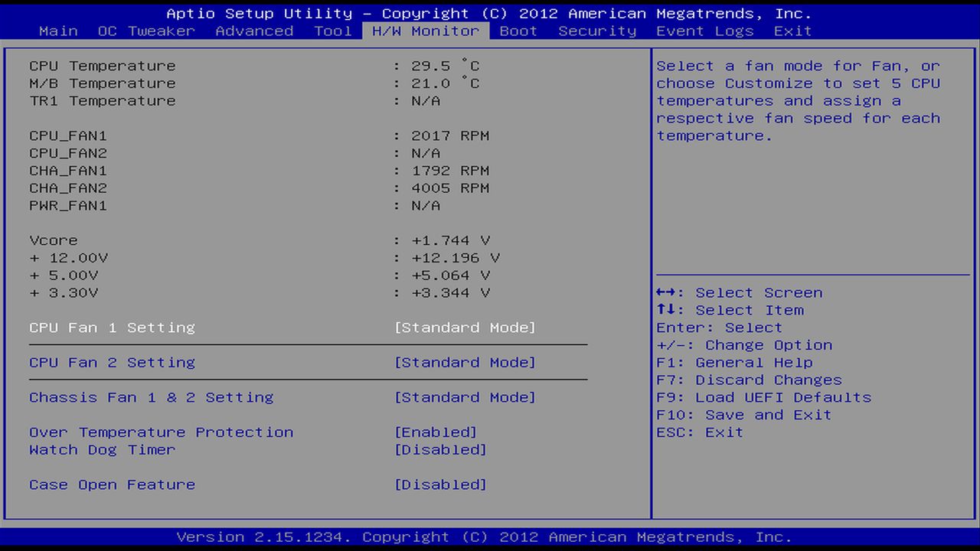Screen dimensions: 980x551
Task: Click the + 12.00V label
Action: tap(68, 258)
